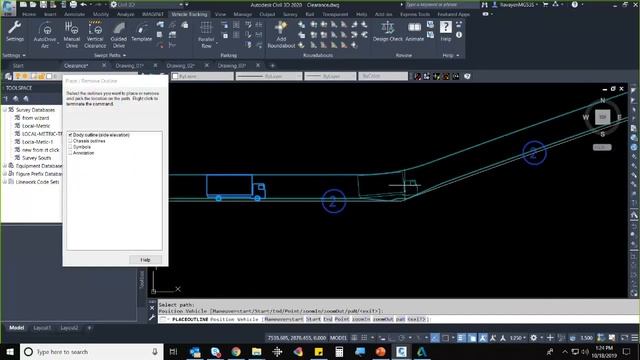Viewport: 640px width, 360px height.
Task: Toggle Body outline (side elevation) checkbox
Action: pyautogui.click(x=70, y=135)
